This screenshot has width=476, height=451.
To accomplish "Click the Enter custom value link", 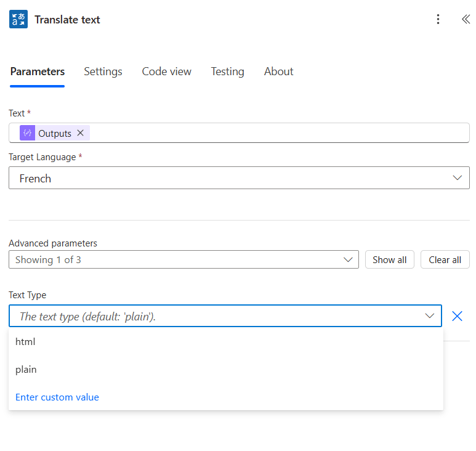I will (x=57, y=397).
